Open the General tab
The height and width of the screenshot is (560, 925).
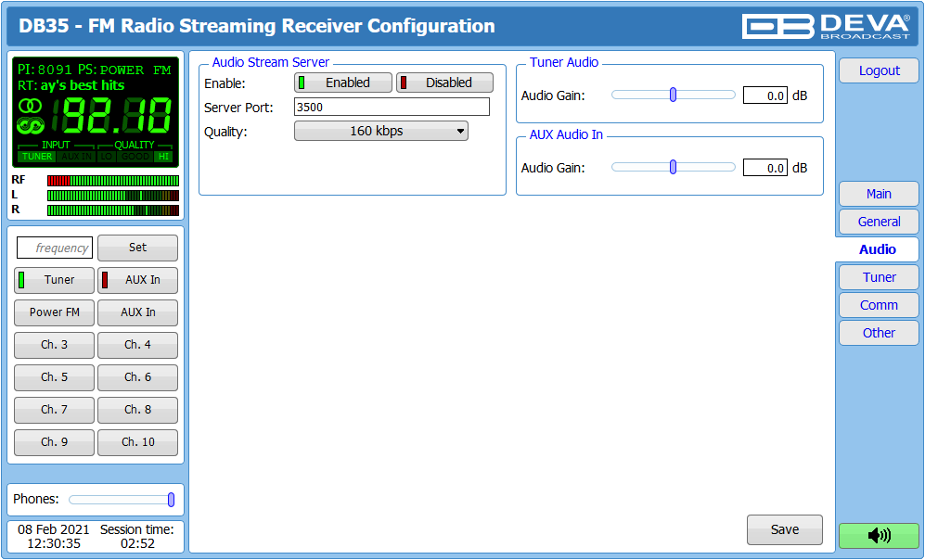click(x=879, y=222)
